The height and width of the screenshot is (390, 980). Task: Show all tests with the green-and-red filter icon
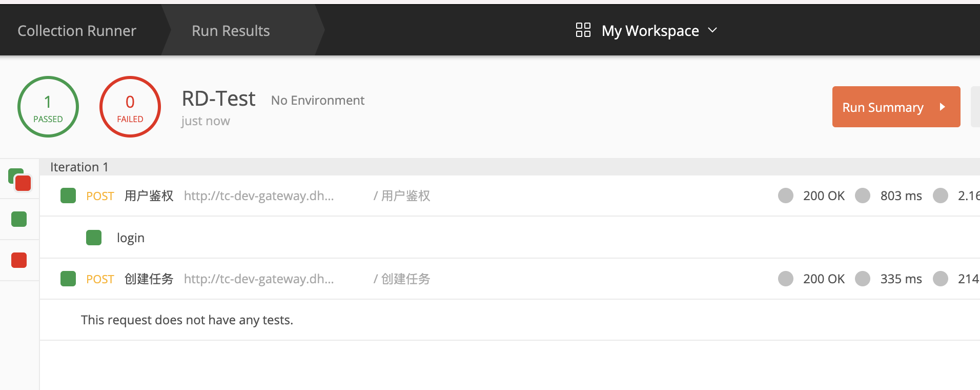[x=20, y=180]
